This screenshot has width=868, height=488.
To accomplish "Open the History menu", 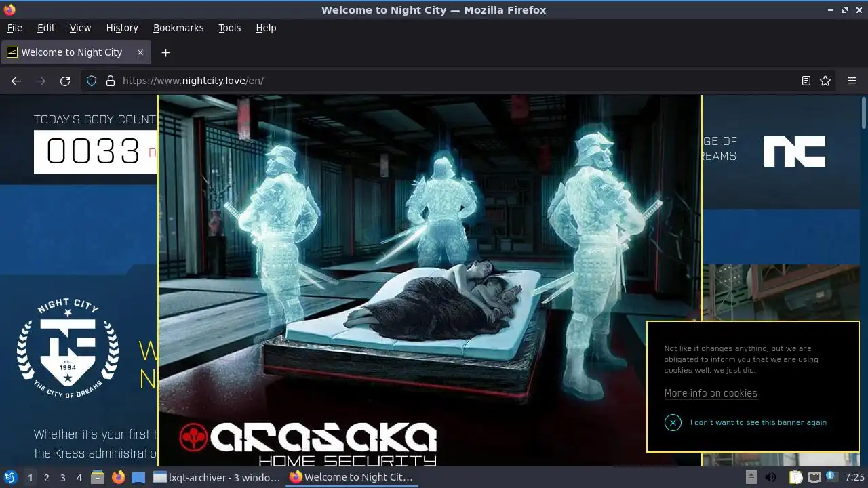I will (122, 28).
